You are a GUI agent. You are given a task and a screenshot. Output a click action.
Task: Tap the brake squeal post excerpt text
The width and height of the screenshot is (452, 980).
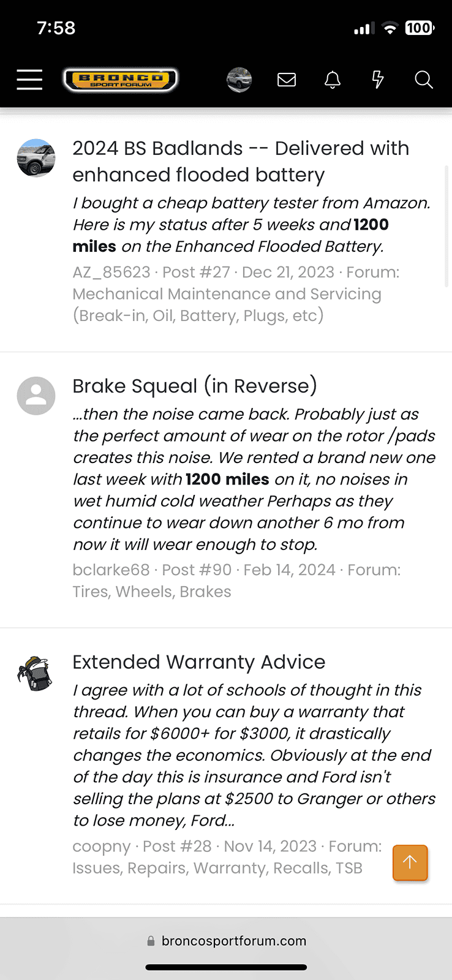(254, 479)
